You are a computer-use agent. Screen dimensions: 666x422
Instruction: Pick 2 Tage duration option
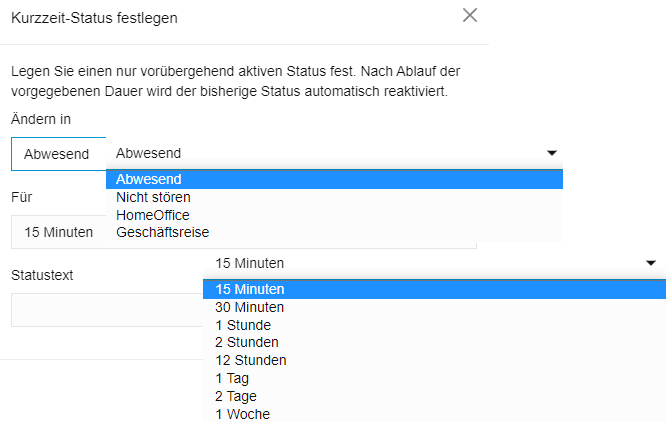point(435,396)
